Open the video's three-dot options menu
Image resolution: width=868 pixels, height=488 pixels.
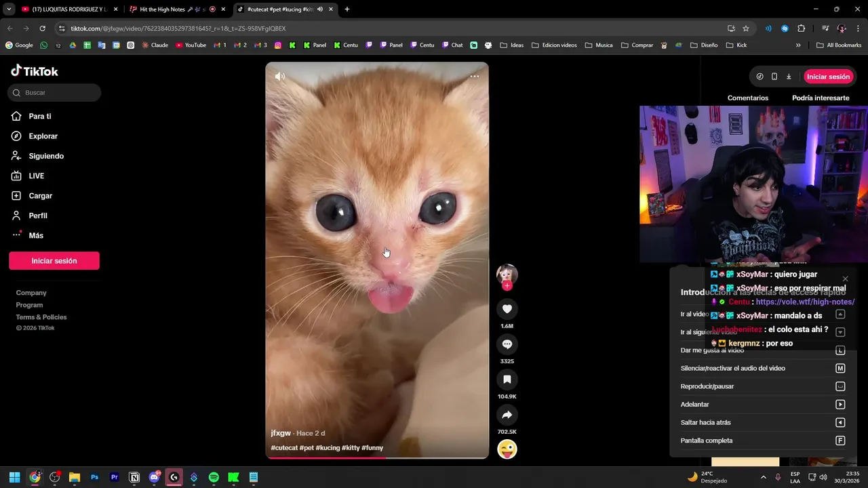click(x=474, y=77)
